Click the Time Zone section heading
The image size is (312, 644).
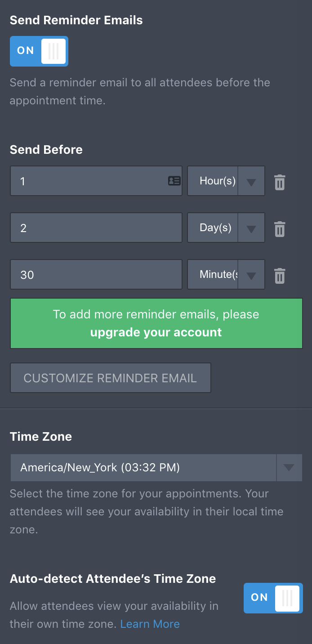[40, 437]
